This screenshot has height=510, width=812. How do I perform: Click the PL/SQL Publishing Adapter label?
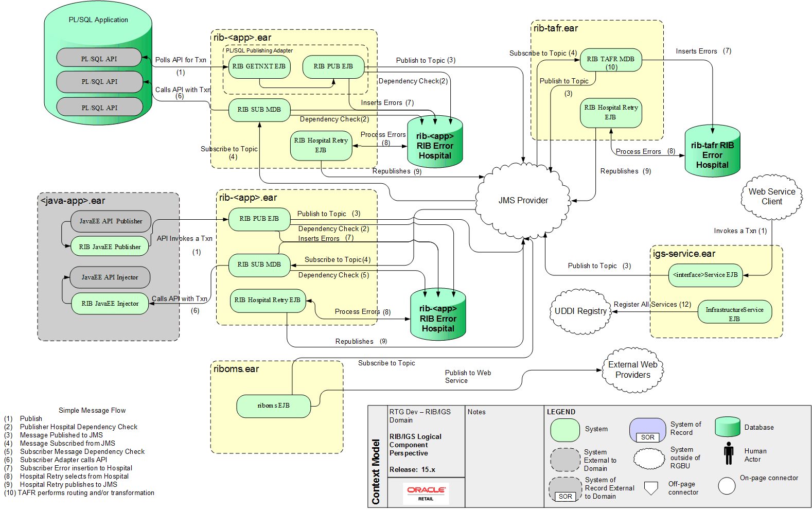click(x=259, y=50)
